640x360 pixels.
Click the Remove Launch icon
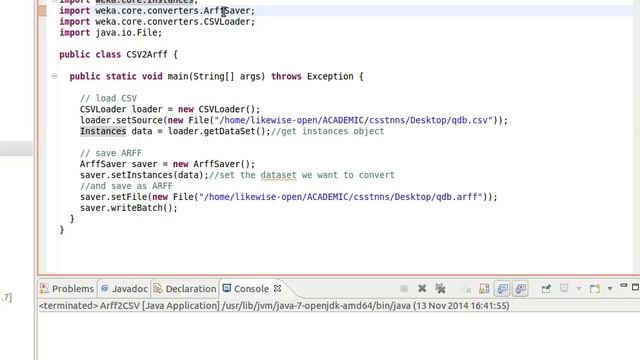[422, 289]
